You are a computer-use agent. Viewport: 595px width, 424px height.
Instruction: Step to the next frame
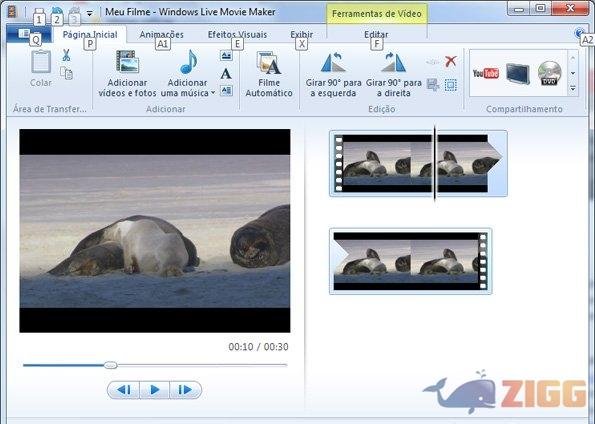pyautogui.click(x=185, y=390)
